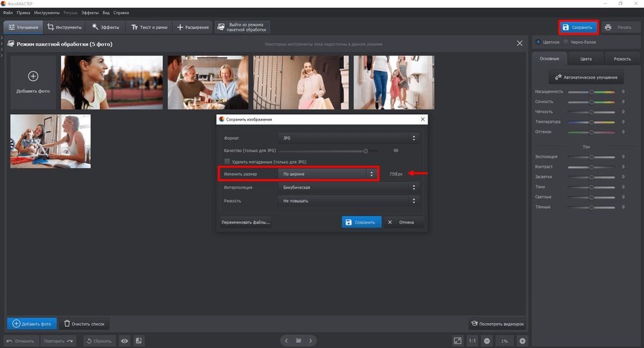Image resolution: width=644 pixels, height=348 pixels.
Task: Open the Интерполяция dropdown
Action: 348,188
